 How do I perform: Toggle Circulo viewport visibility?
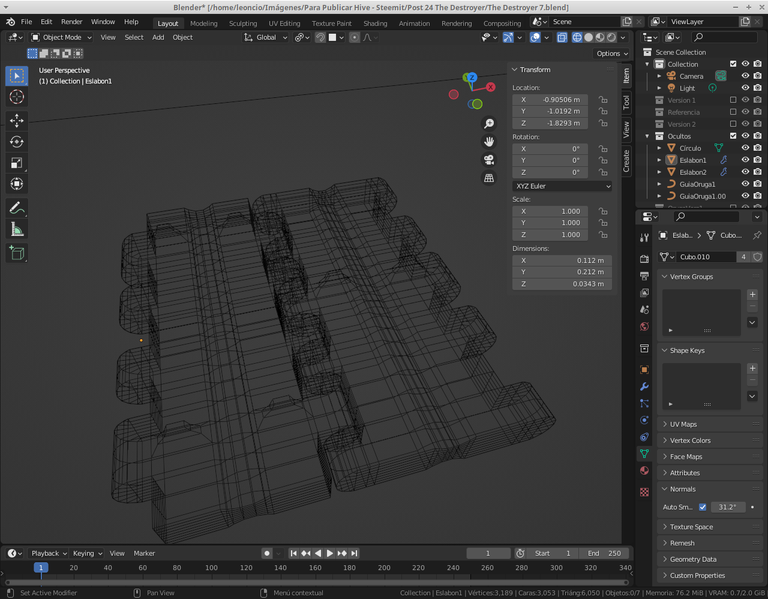[x=745, y=148]
